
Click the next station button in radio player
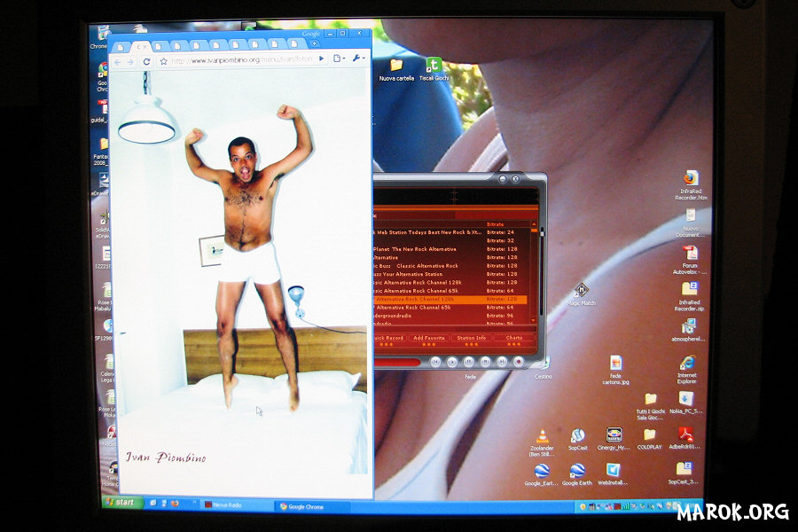click(x=502, y=362)
